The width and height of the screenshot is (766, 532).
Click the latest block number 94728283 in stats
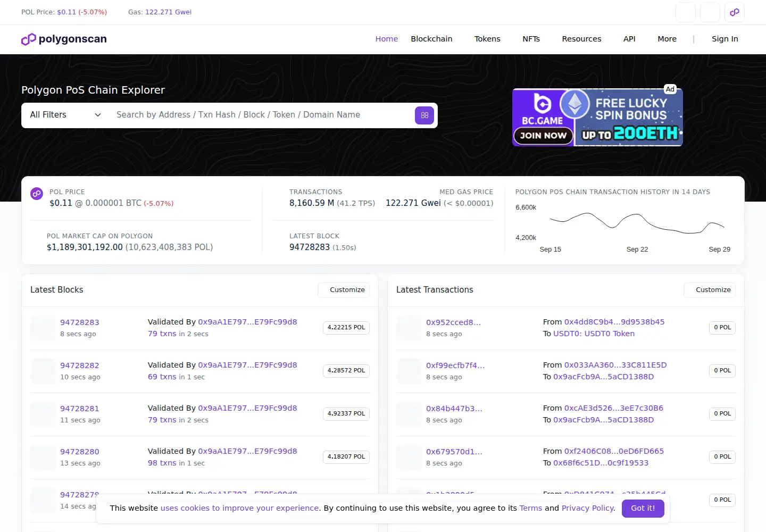[x=310, y=247]
